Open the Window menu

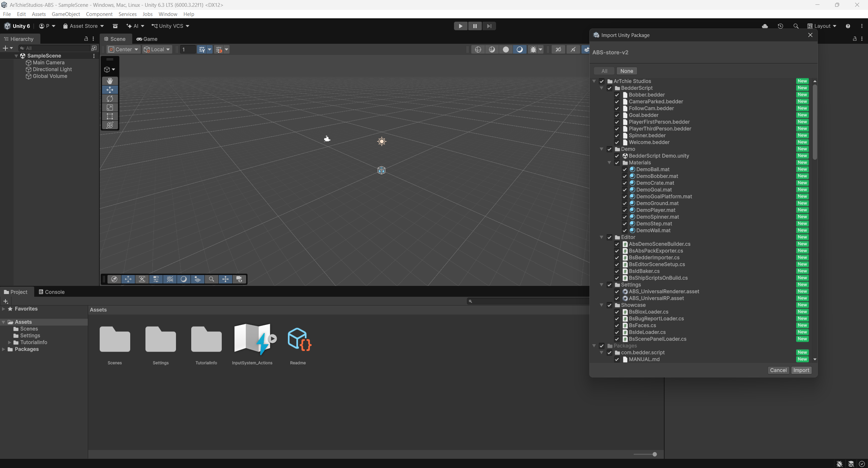[x=168, y=14]
